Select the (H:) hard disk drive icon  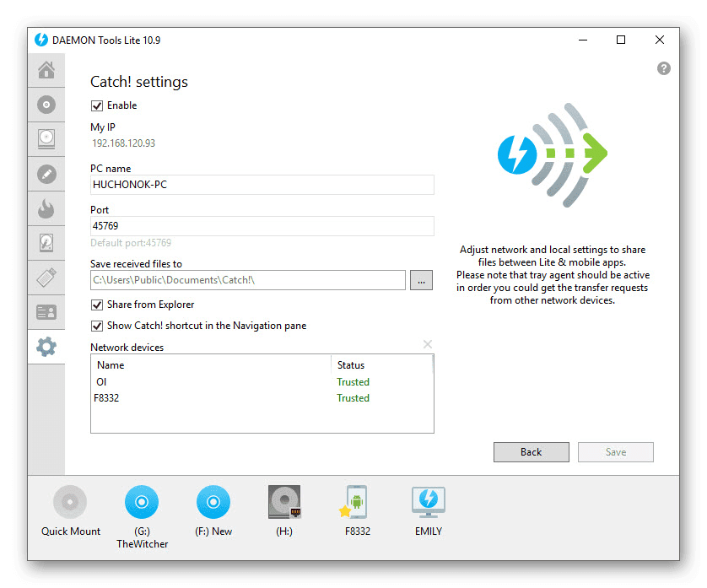point(284,502)
